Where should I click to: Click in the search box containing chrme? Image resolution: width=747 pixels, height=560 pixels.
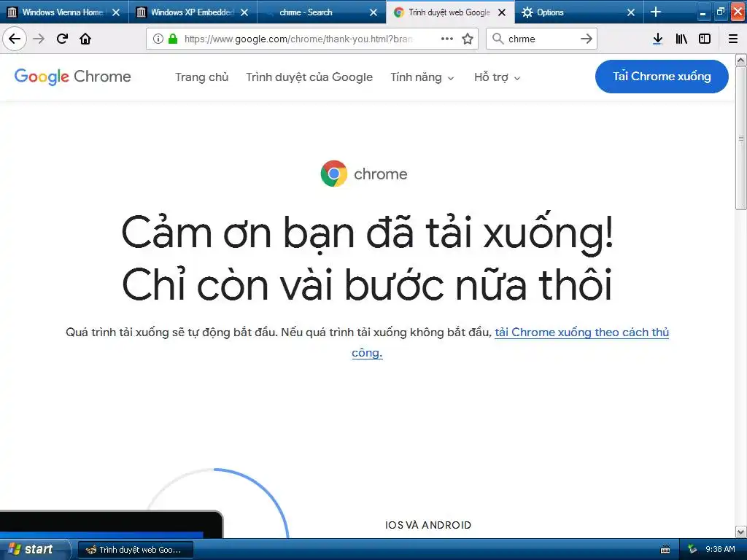pyautogui.click(x=541, y=39)
